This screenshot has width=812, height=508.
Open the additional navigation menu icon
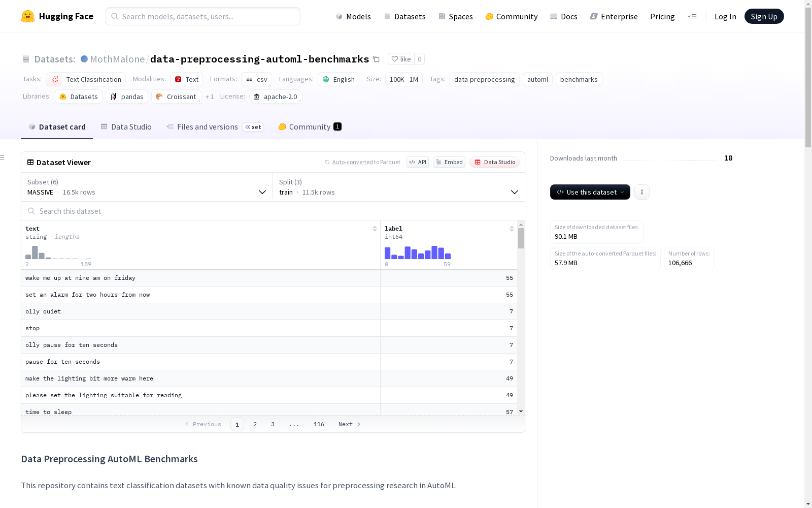(x=692, y=16)
